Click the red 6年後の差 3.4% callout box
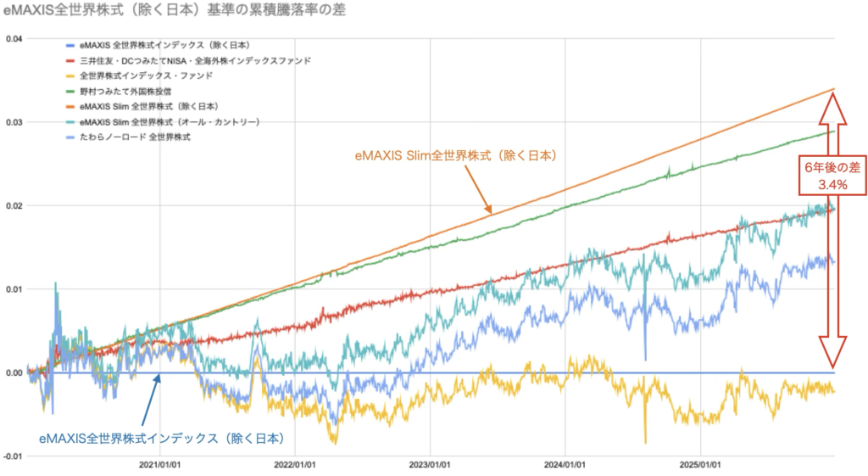868x476 pixels. point(813,174)
